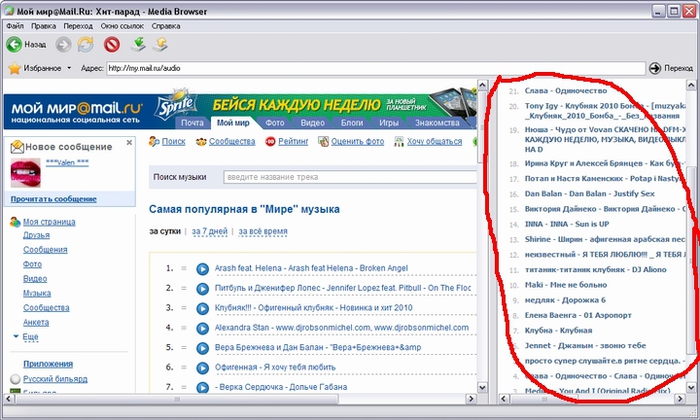The image size is (700, 420).
Task: Open Избранное favorites star
Action: [15, 68]
